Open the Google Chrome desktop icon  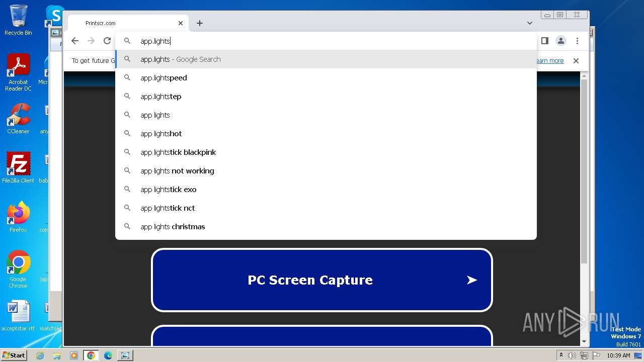point(18,269)
